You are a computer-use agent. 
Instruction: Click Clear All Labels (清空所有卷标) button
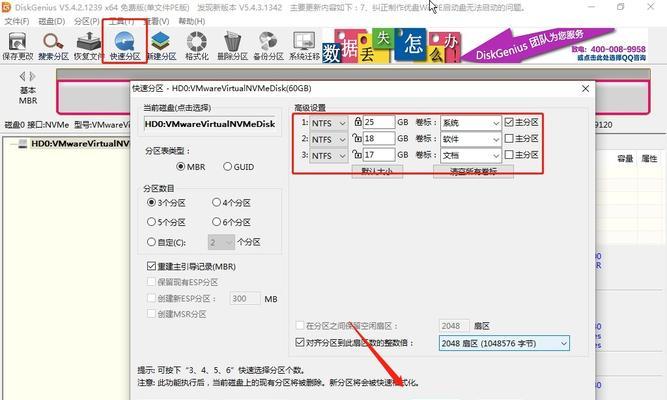click(x=473, y=171)
